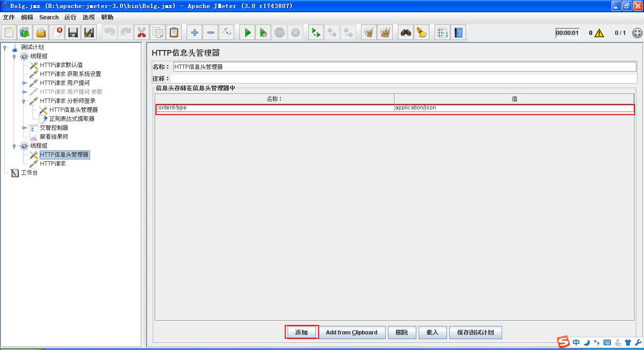Collapse 线程组 containing the selected header manager

coord(15,146)
